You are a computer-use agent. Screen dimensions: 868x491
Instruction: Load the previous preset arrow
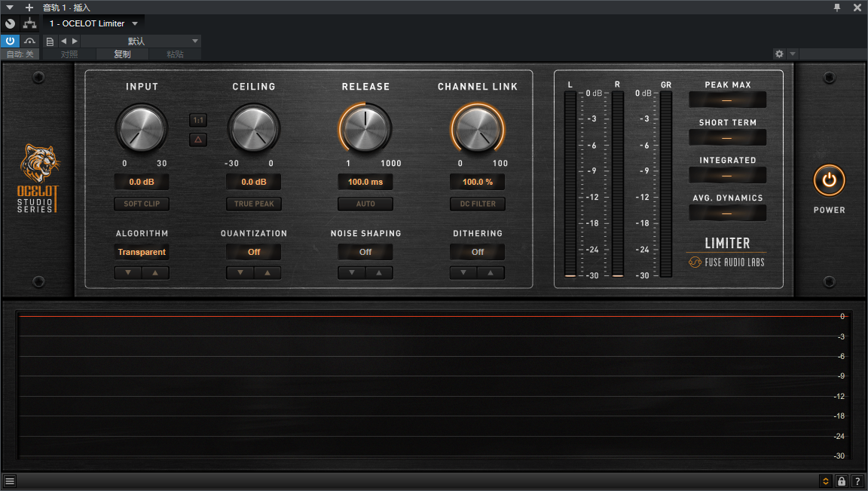pos(63,41)
